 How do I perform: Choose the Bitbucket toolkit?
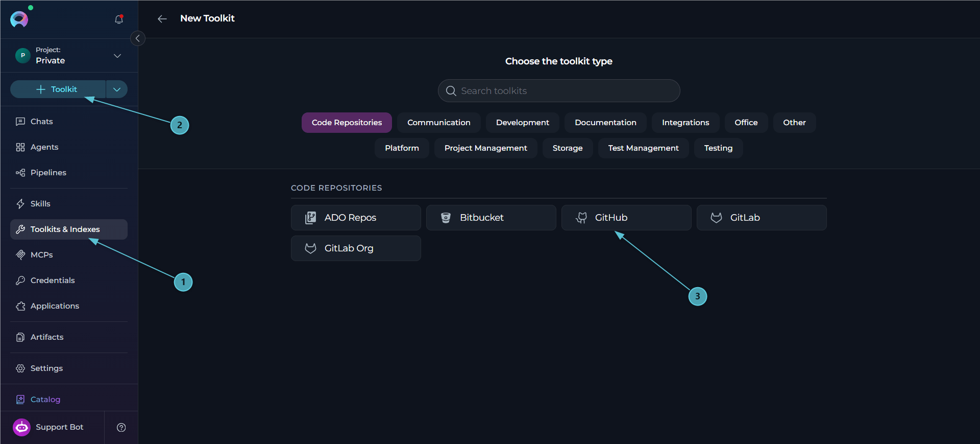491,218
